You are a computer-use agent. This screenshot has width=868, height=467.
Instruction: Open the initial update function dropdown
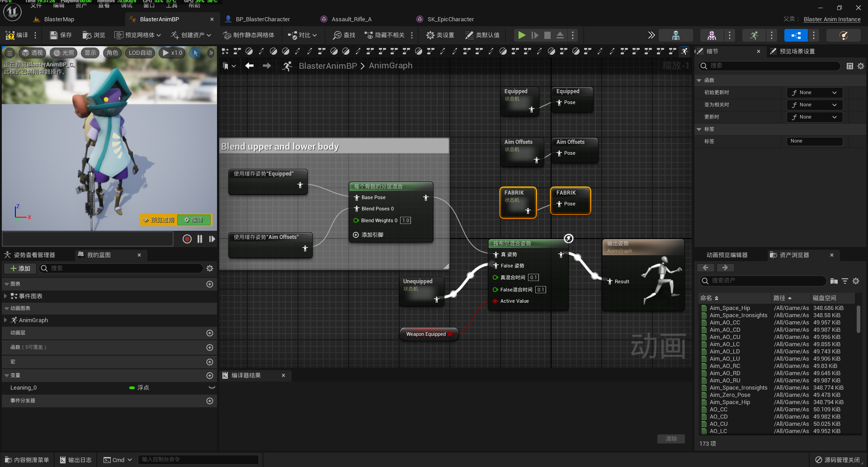pos(814,92)
